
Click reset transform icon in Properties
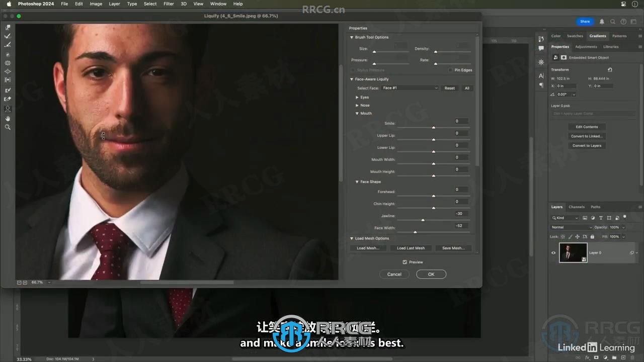610,70
